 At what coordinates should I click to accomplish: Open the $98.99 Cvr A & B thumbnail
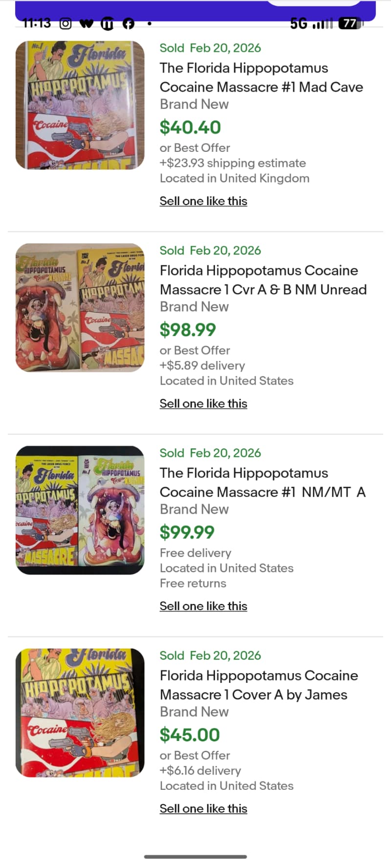[x=80, y=308]
